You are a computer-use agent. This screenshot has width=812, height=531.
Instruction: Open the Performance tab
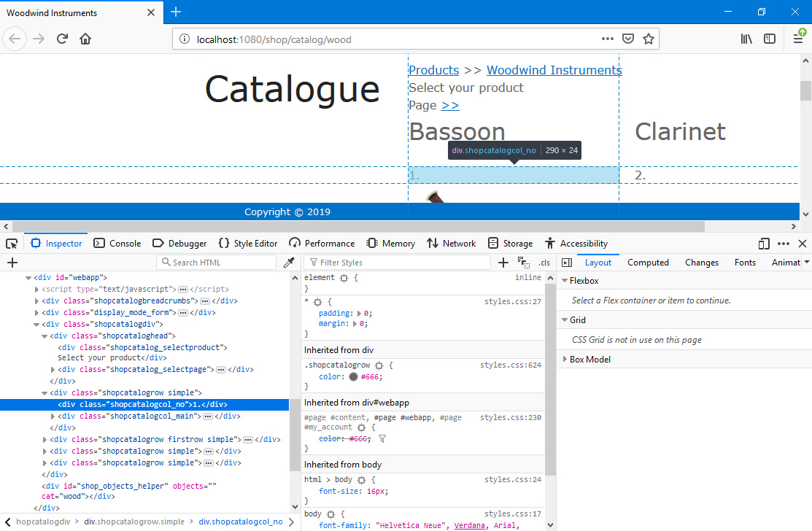coord(322,244)
